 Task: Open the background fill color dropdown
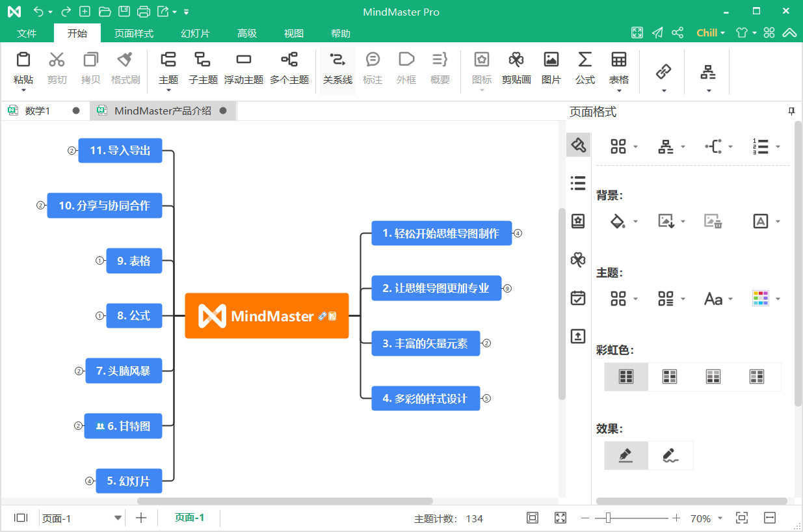click(636, 222)
